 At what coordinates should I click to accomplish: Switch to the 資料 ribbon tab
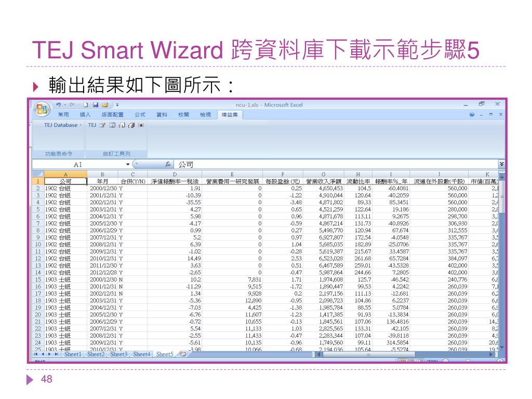click(x=162, y=115)
